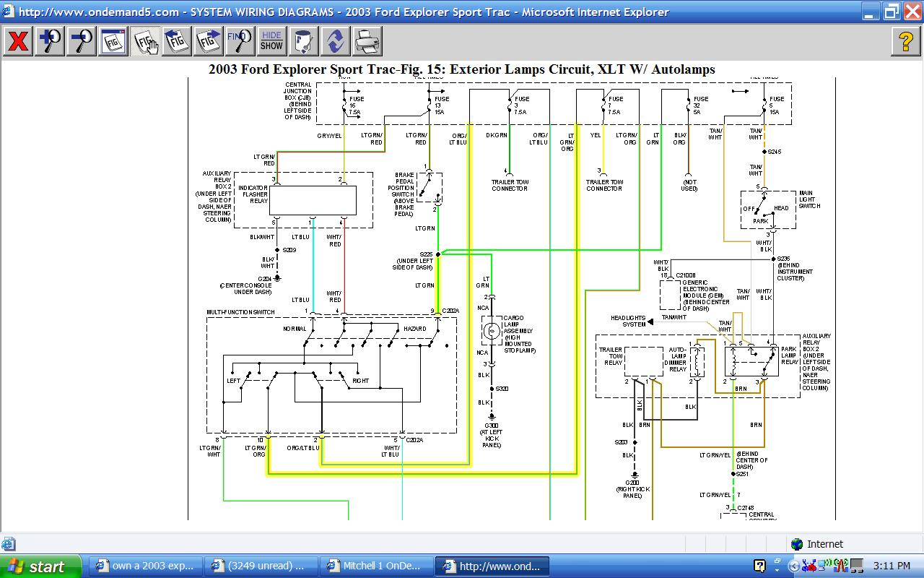This screenshot has height=578, width=924.
Task: Click the 'INDICATOR FLASHER RELAY' label
Action: tap(253, 194)
